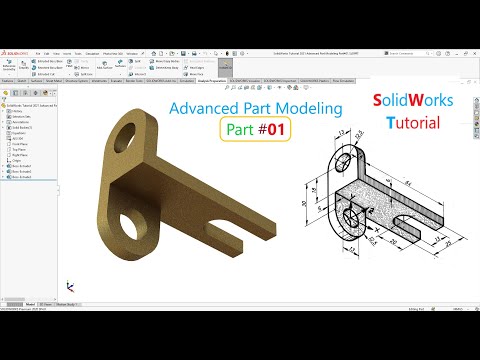Select Right Plane in feature tree
Viewport: 480px width, 360px height.
coord(20,155)
